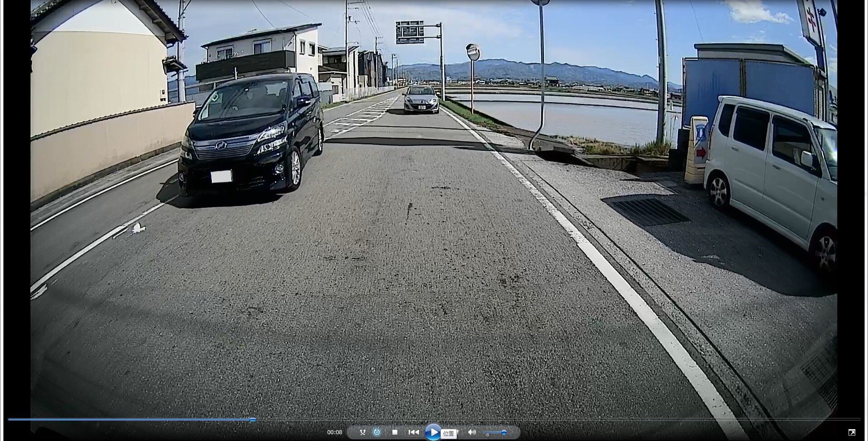Click the 00:08 elapsed time display
The height and width of the screenshot is (441, 868).
tap(335, 432)
